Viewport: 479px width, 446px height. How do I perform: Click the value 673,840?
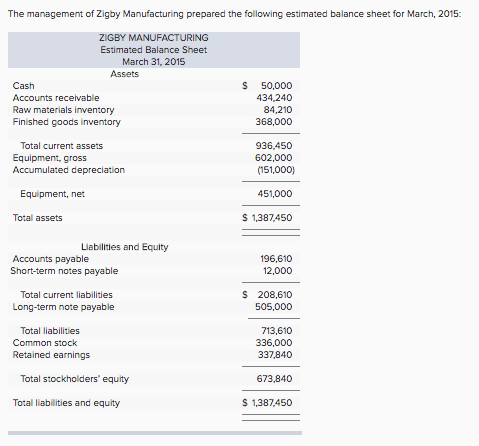click(x=274, y=379)
